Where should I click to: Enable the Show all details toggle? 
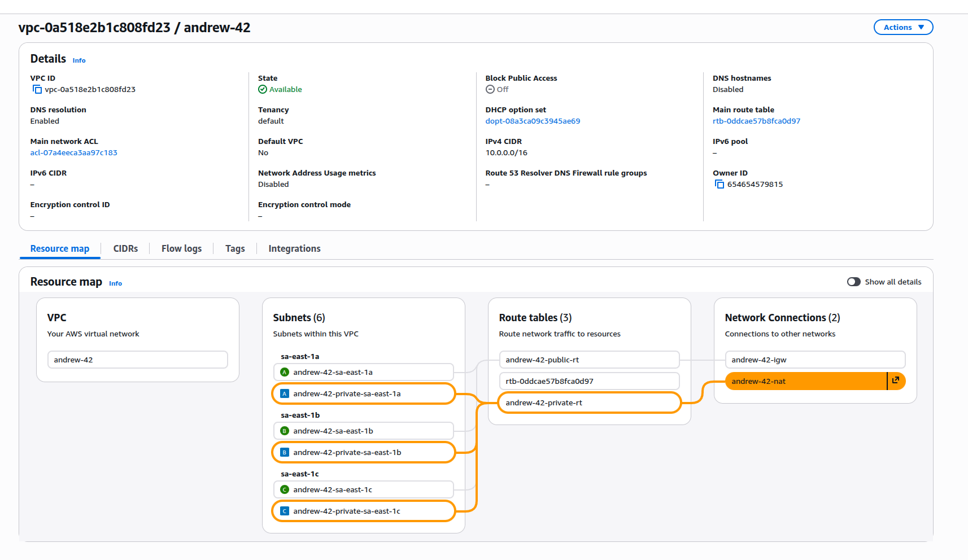853,282
